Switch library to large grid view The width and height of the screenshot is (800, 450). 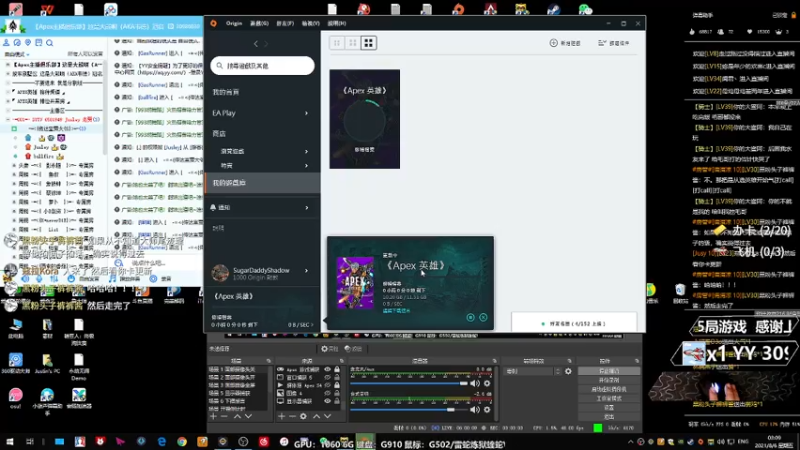368,43
